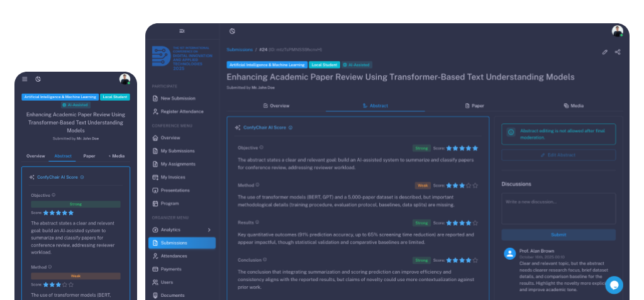Click info icon beside ConfyChair AI Score desktop
The image size is (644, 300).
pos(291,128)
